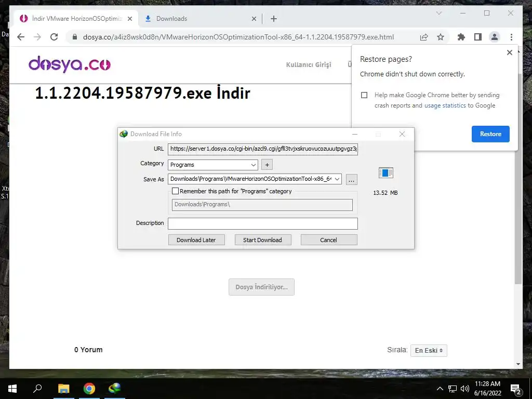Show hidden system tray icons

click(x=440, y=389)
